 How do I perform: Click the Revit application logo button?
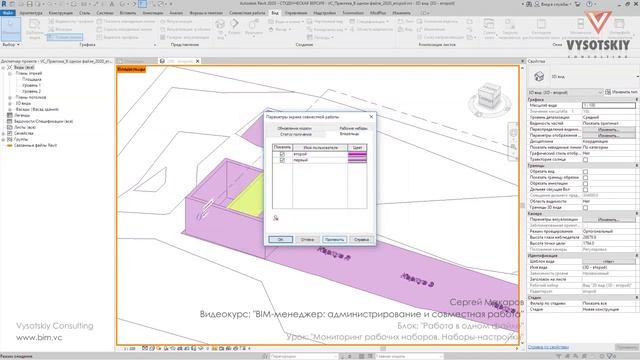click(x=4, y=4)
